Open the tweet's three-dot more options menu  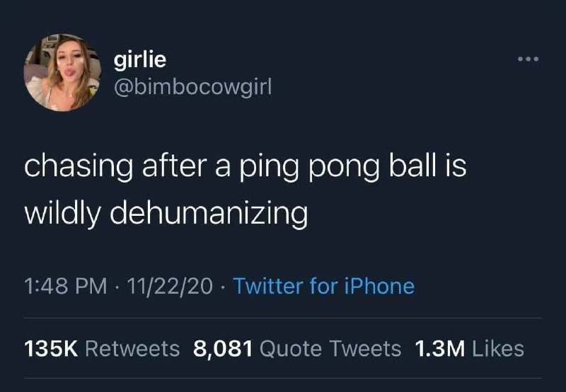528,59
